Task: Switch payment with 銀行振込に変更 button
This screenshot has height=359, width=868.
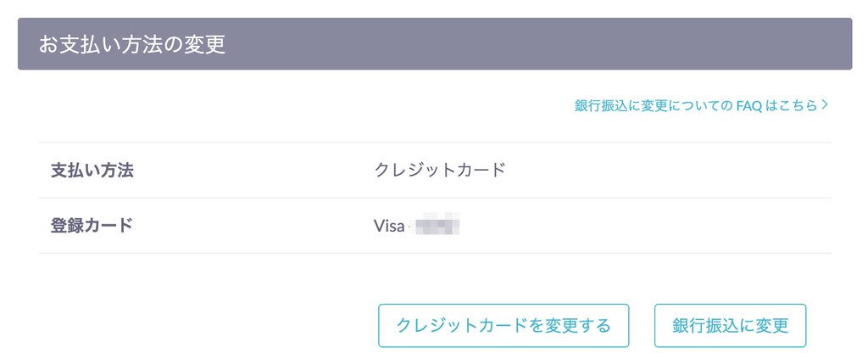Action: tap(730, 326)
